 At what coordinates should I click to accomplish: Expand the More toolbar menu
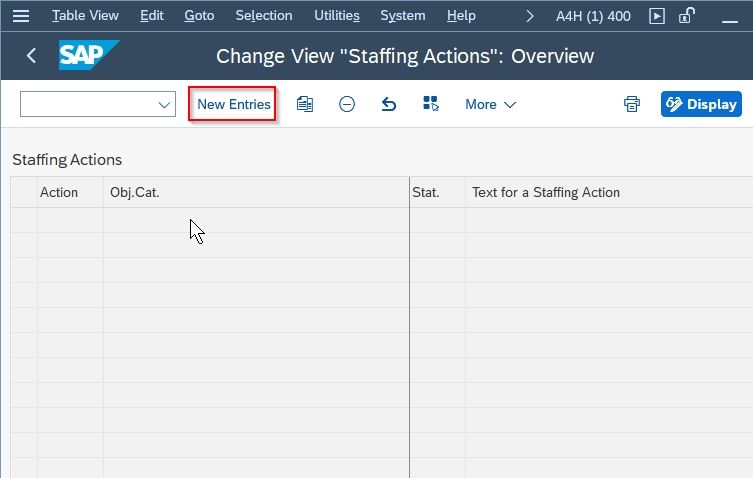490,104
